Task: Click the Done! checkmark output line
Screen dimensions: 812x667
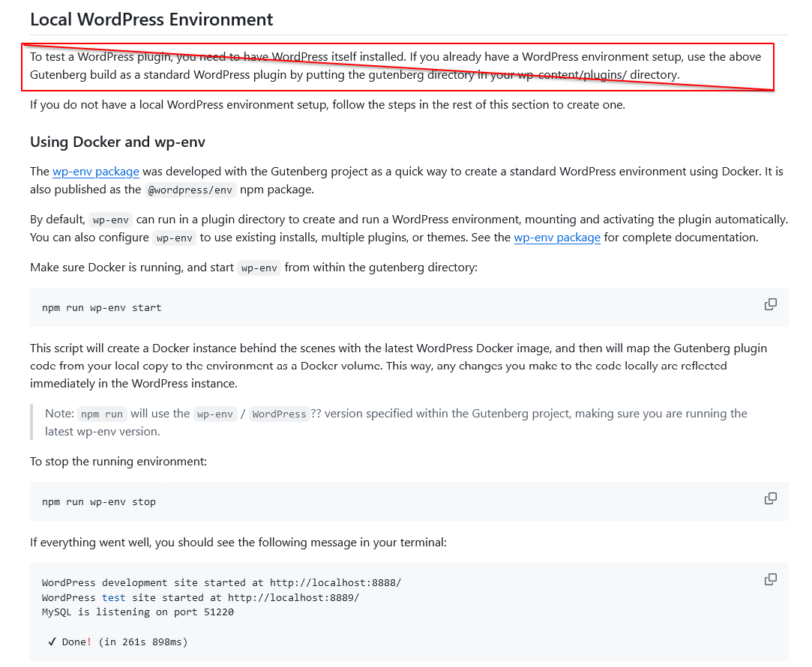Action: click(117, 642)
